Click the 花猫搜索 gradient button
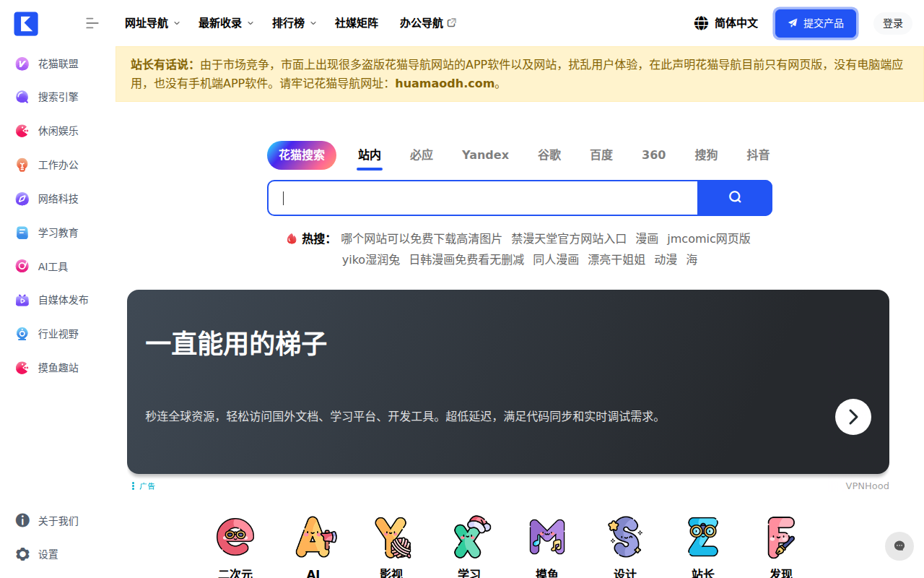The width and height of the screenshot is (924, 578). (x=302, y=155)
